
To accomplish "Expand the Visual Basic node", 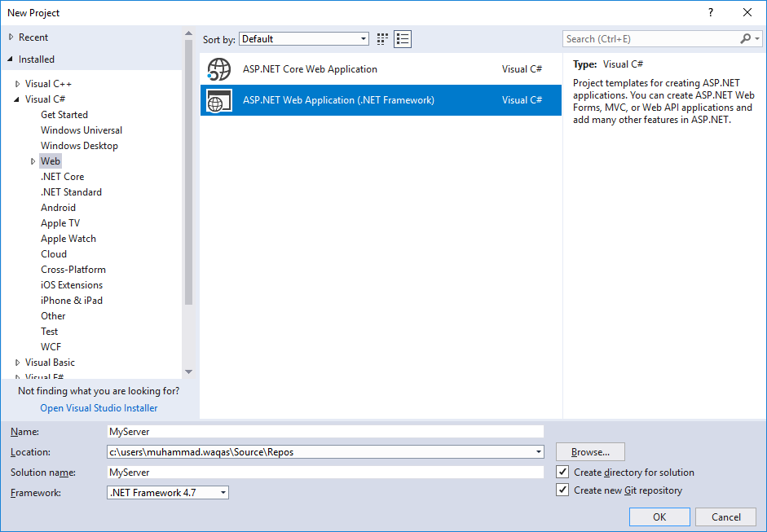I will (x=18, y=363).
